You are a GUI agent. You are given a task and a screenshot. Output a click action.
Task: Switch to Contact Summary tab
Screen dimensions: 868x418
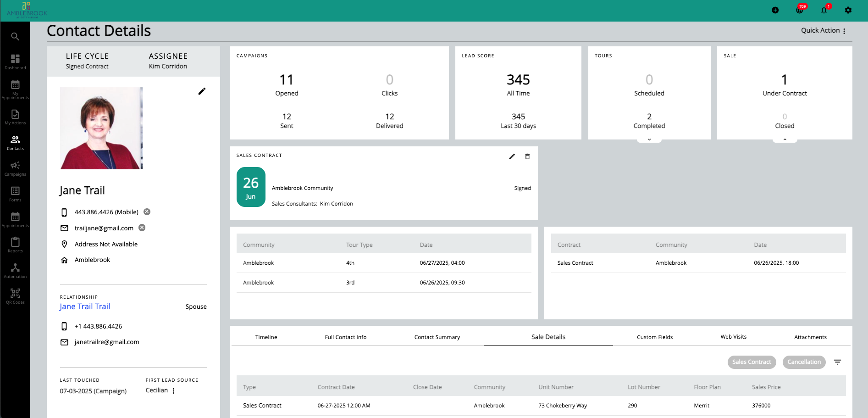pyautogui.click(x=437, y=337)
